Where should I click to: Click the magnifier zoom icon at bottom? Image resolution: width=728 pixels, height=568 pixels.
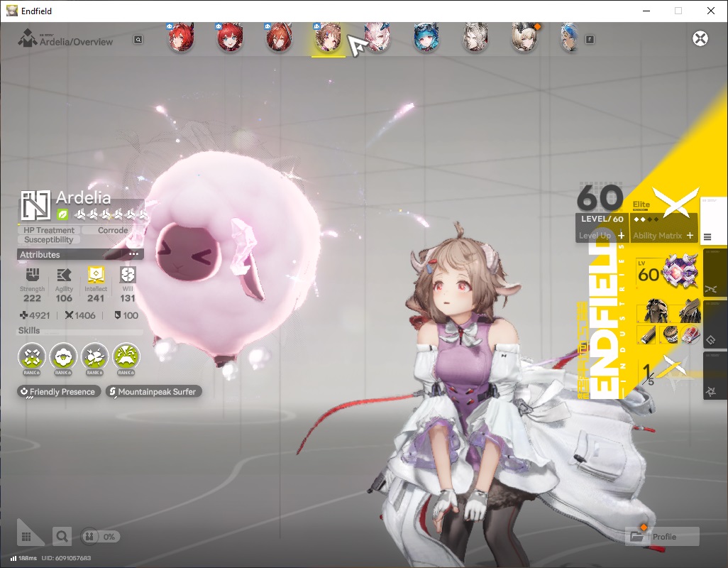(62, 537)
